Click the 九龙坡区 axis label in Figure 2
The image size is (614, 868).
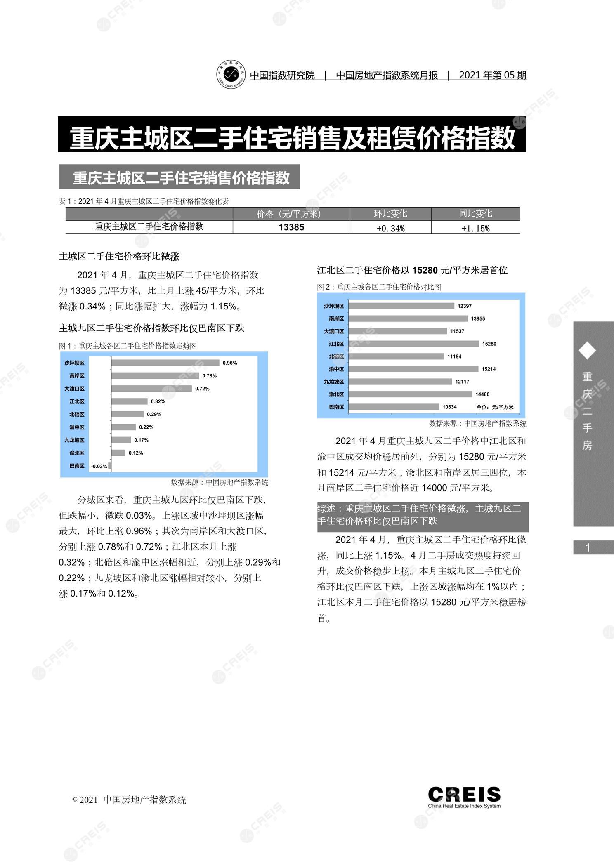pos(334,382)
